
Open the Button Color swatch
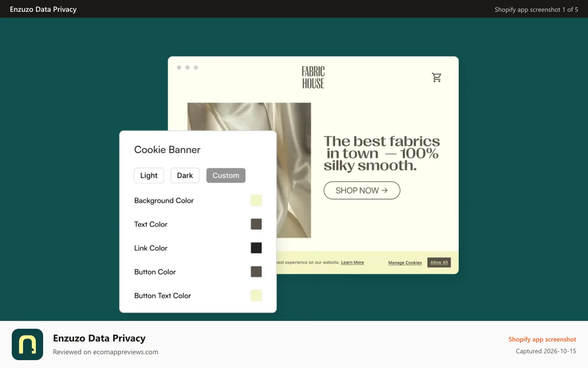[x=256, y=272]
